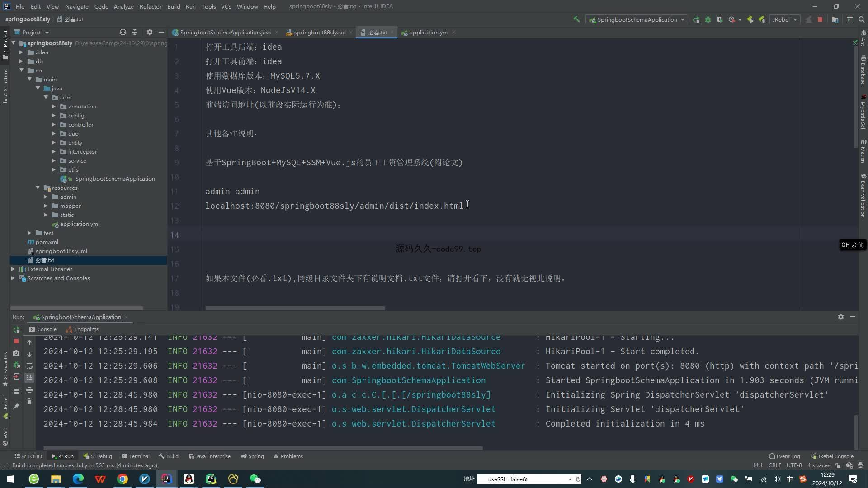
Task: Expand External Libraries node
Action: click(13, 269)
